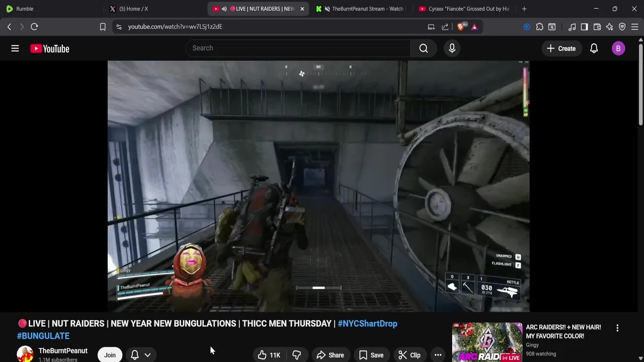The height and width of the screenshot is (362, 644).
Task: Share this page from the address bar
Action: click(x=445, y=27)
